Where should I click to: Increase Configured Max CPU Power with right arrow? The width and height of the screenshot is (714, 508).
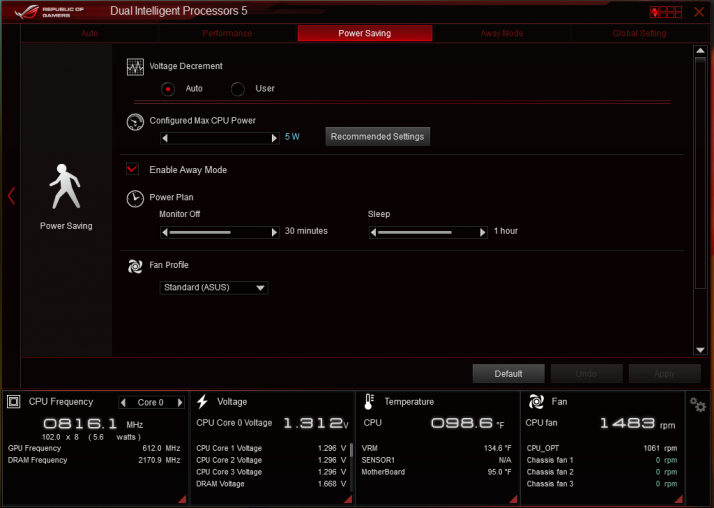pos(274,138)
